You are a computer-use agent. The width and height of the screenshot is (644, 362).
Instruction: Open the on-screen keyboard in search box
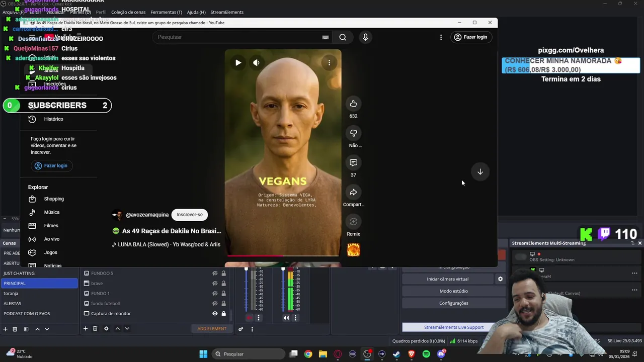(x=326, y=37)
